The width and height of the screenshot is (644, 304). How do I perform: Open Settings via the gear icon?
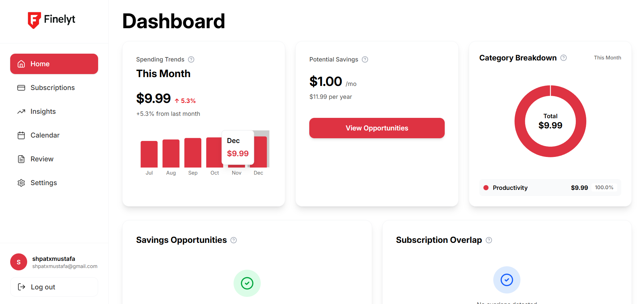click(21, 183)
